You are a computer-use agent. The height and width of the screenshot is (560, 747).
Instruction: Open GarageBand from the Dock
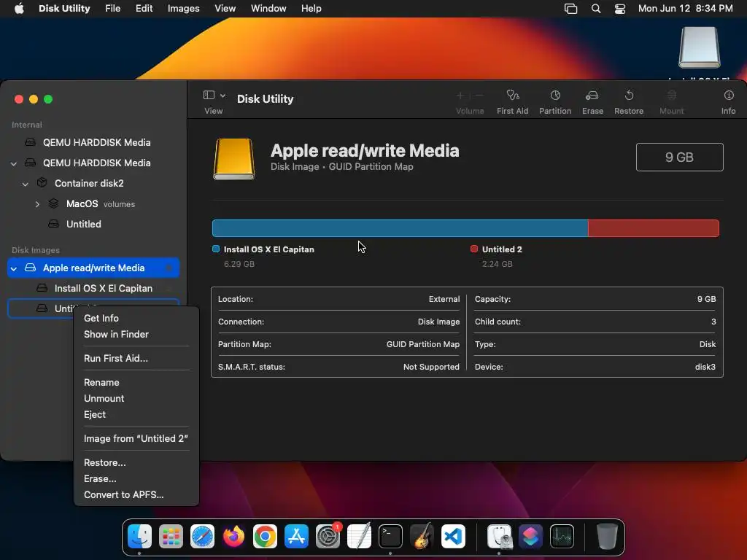click(422, 537)
